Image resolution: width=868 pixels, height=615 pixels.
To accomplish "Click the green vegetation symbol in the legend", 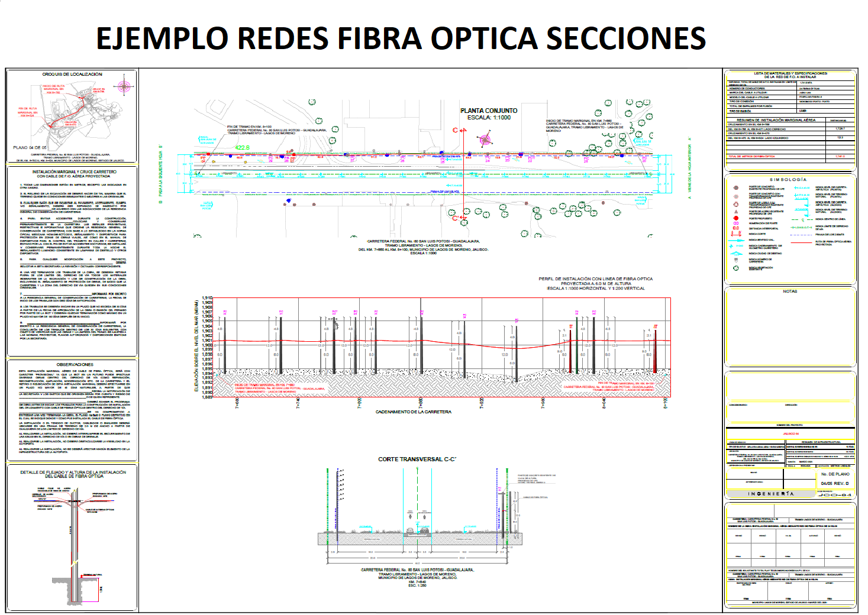I will click(x=736, y=268).
